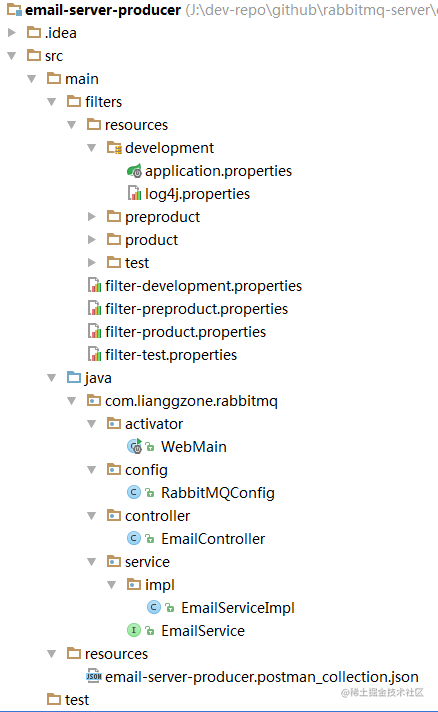Click the WebMain runnable class icon

pyautogui.click(x=135, y=446)
